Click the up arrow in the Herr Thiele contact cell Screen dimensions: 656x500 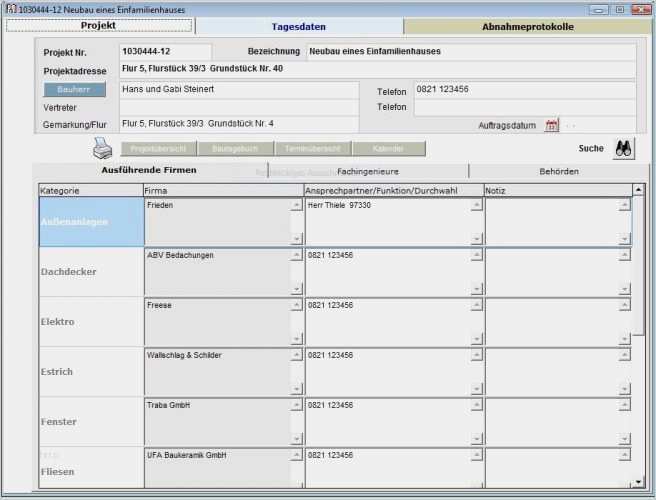(x=477, y=205)
